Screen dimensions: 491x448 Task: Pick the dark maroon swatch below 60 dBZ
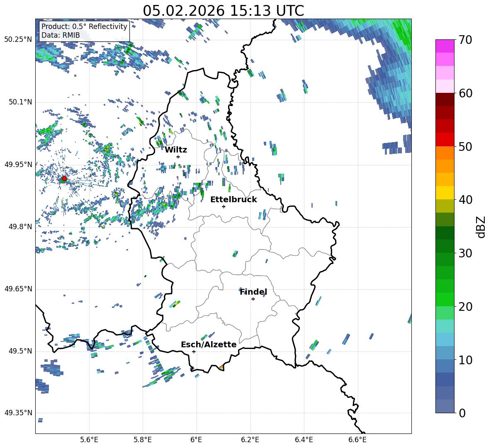445,99
